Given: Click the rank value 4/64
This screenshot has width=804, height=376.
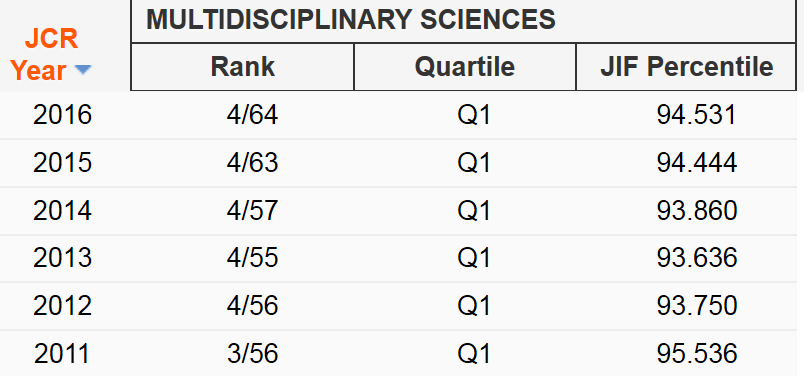Looking at the screenshot, I should click(x=252, y=115).
